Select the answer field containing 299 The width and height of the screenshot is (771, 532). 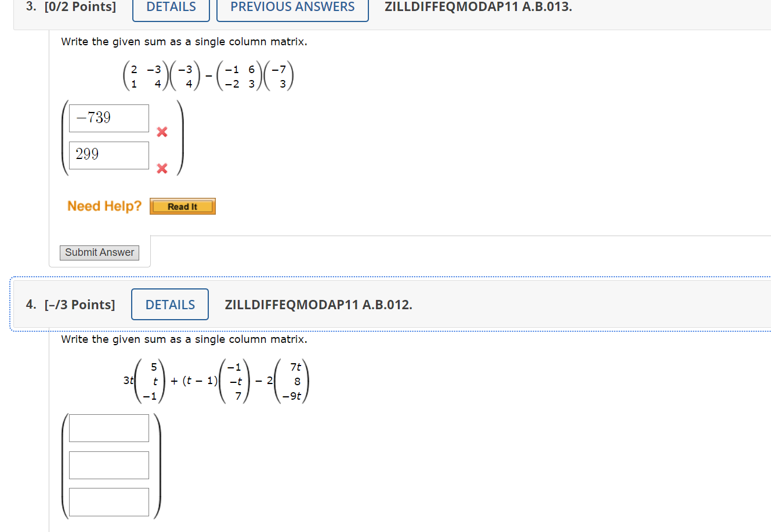click(108, 155)
